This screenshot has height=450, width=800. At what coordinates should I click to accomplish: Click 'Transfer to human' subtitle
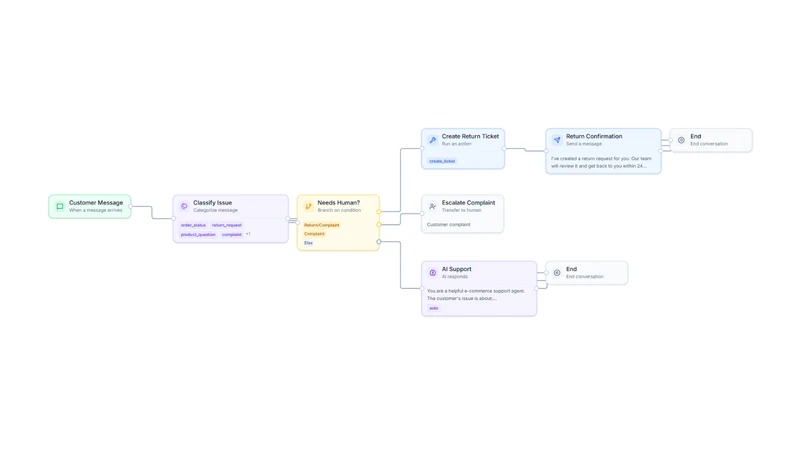[462, 210]
